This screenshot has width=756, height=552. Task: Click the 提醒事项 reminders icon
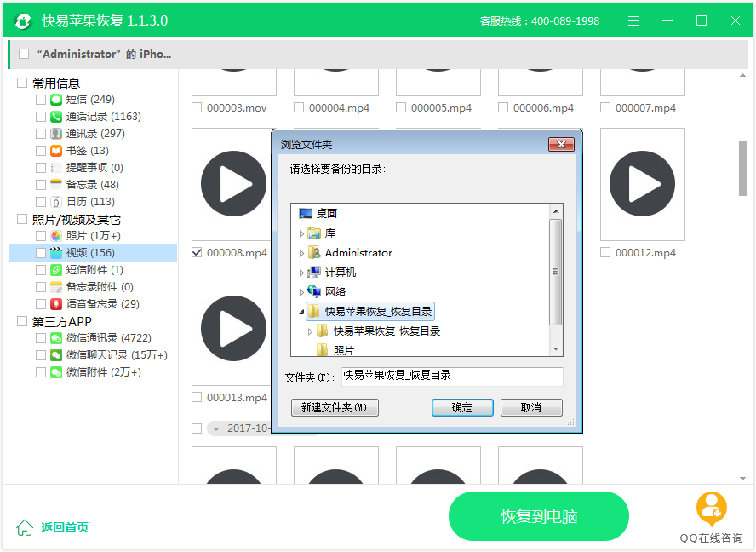click(56, 168)
